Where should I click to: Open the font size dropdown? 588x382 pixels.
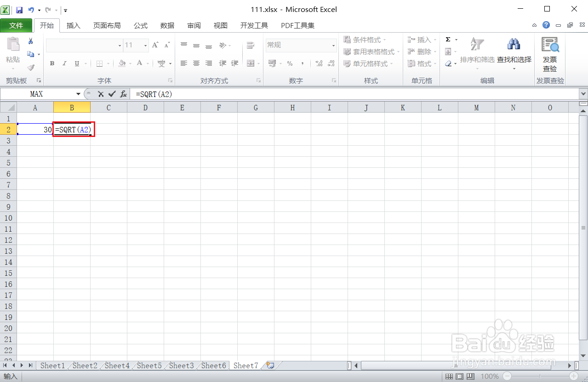[x=146, y=45]
